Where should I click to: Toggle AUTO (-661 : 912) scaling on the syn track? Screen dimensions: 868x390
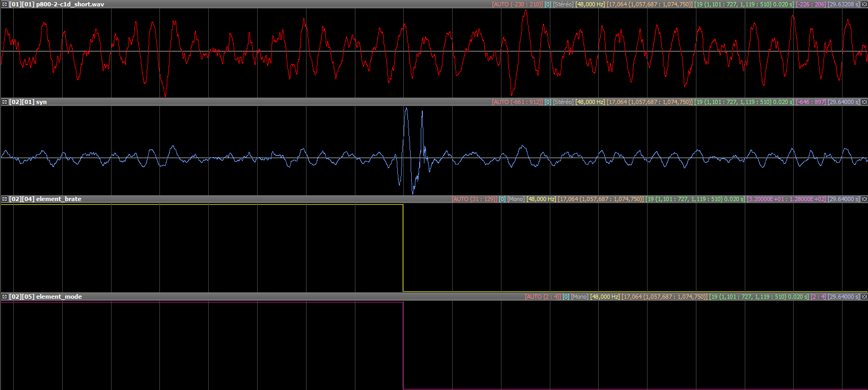coord(517,102)
